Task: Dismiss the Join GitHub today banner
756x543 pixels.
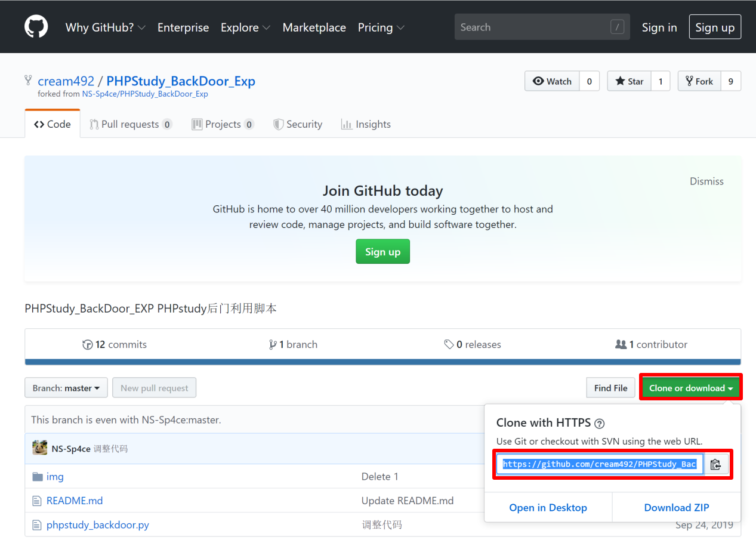Action: [x=706, y=181]
